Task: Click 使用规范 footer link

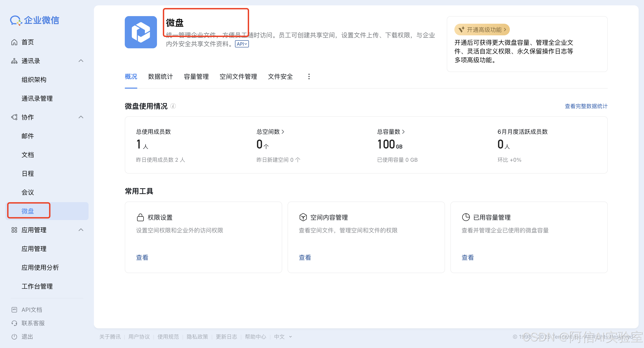Action: coord(168,337)
